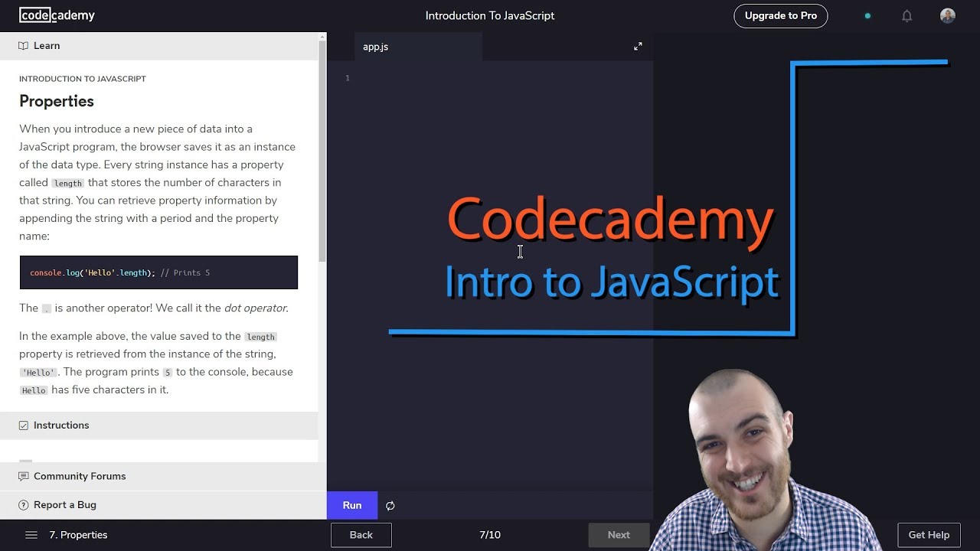Screen dimensions: 980x551
Task: Click the INTRODUCTION TO JAVASCRIPT breadcrumb text
Action: [83, 79]
